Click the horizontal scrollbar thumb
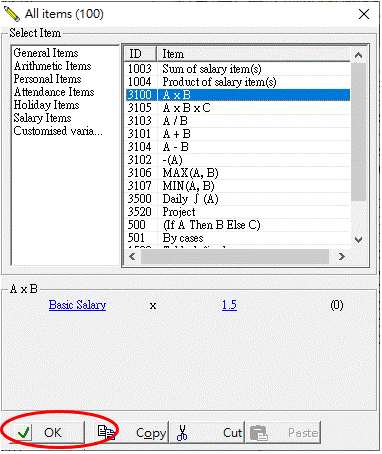Viewport: 382px width, 454px height. pyautogui.click(x=235, y=256)
